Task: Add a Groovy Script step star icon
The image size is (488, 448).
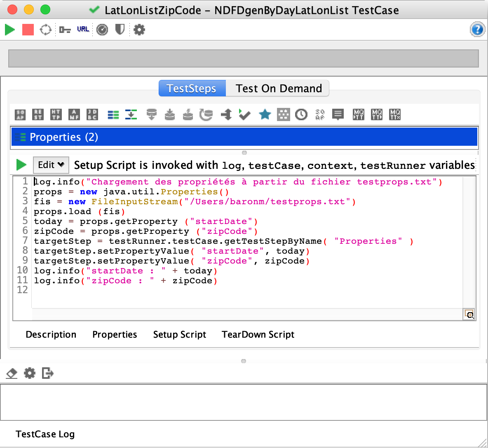Action: [265, 114]
